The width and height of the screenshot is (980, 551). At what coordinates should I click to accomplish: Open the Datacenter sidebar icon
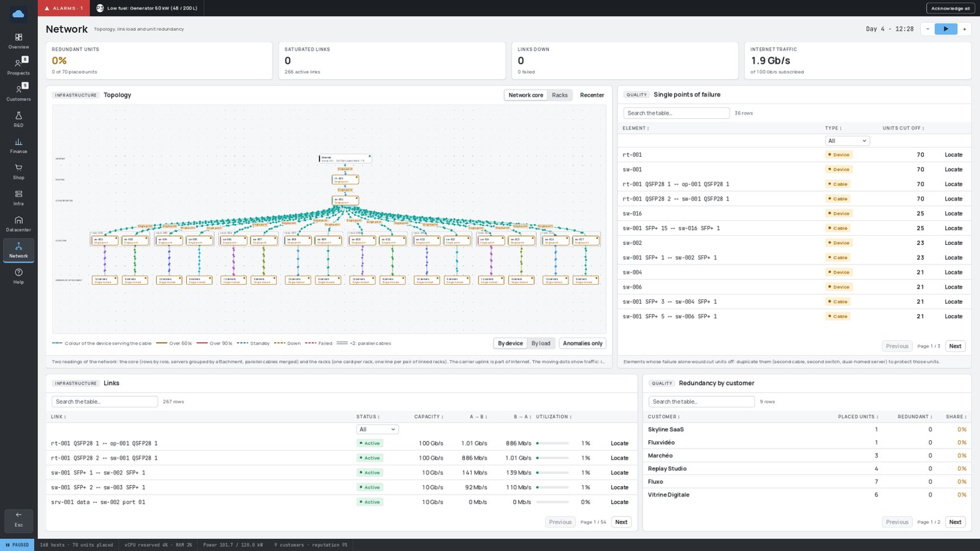click(18, 220)
